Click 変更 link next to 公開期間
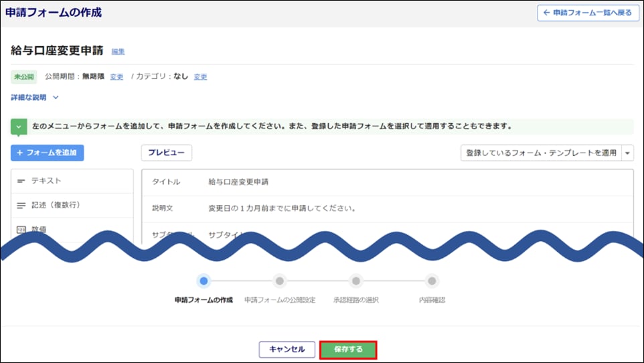Screen dimensions: 644x363 116,77
